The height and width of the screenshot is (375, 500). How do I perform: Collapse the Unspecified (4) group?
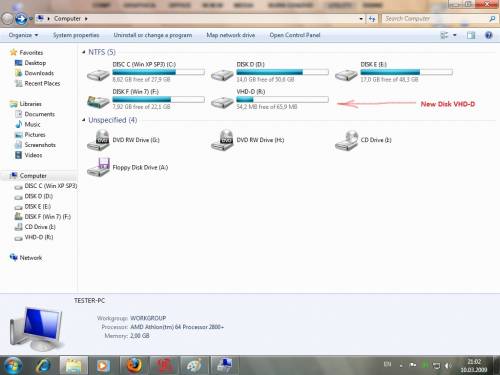click(84, 120)
